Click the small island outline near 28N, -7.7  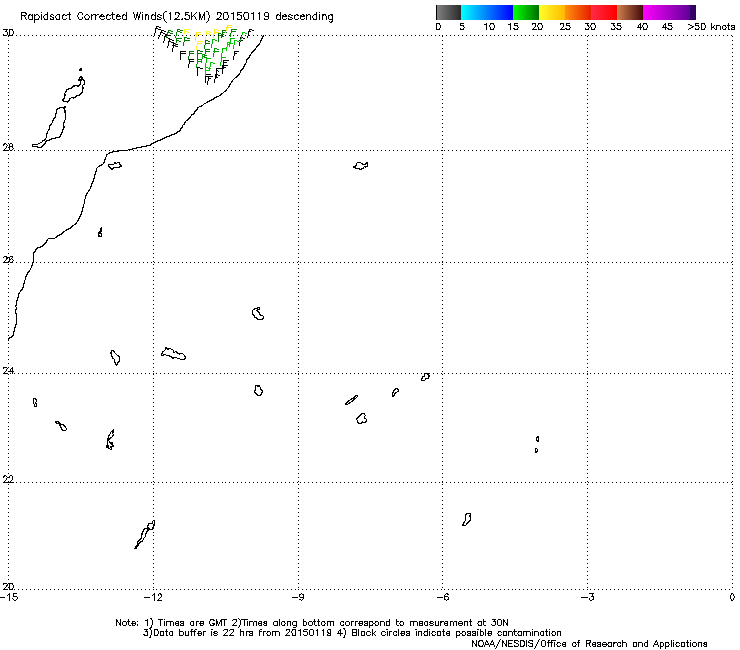coord(361,165)
